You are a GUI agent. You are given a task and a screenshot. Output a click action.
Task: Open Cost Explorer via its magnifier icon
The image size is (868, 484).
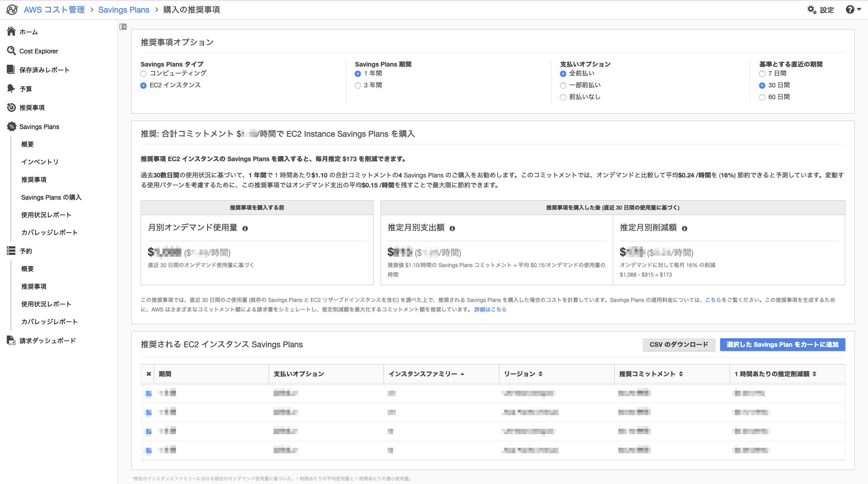click(11, 51)
